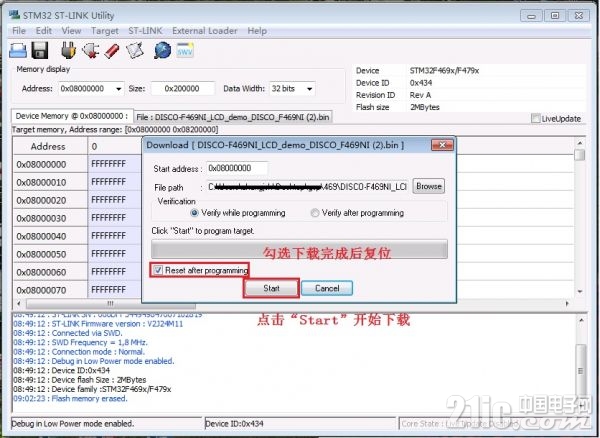Click the Start button
Image resolution: width=600 pixels, height=438 pixels.
coord(271,288)
